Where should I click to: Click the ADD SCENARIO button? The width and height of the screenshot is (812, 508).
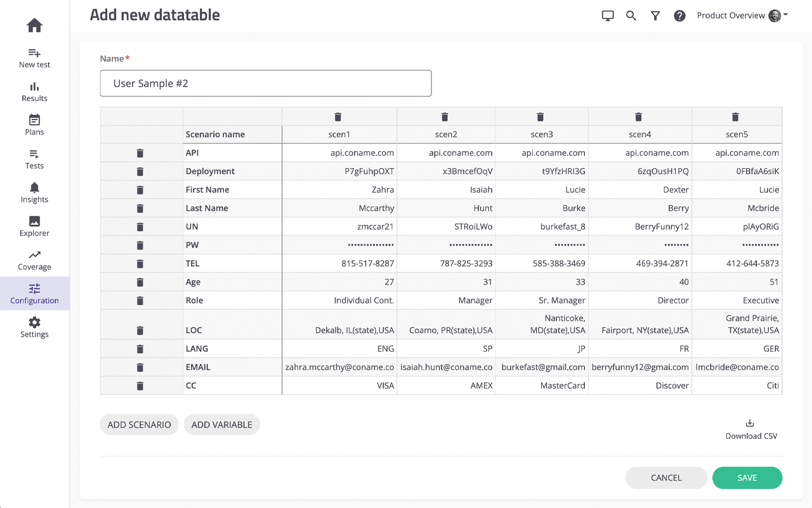point(139,424)
